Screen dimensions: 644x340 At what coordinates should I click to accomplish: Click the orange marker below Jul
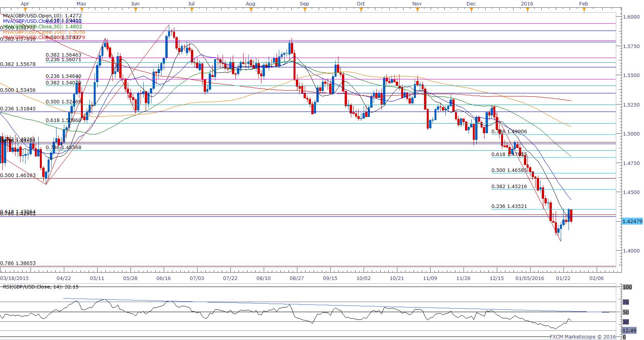191,10
